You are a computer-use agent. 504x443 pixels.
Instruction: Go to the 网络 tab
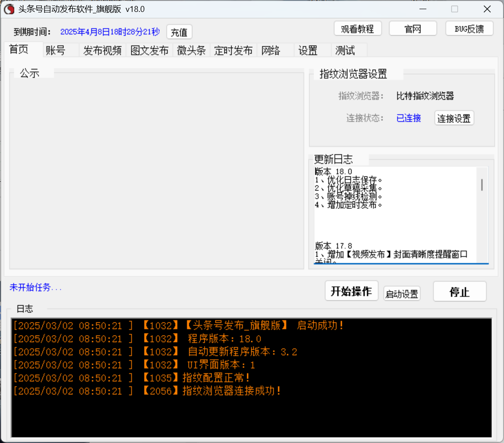(276, 50)
